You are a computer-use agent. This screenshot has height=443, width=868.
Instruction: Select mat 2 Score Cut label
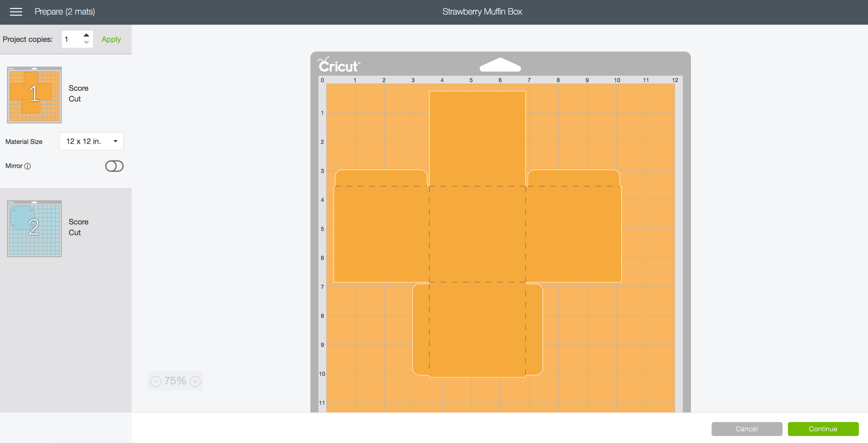[x=78, y=227]
